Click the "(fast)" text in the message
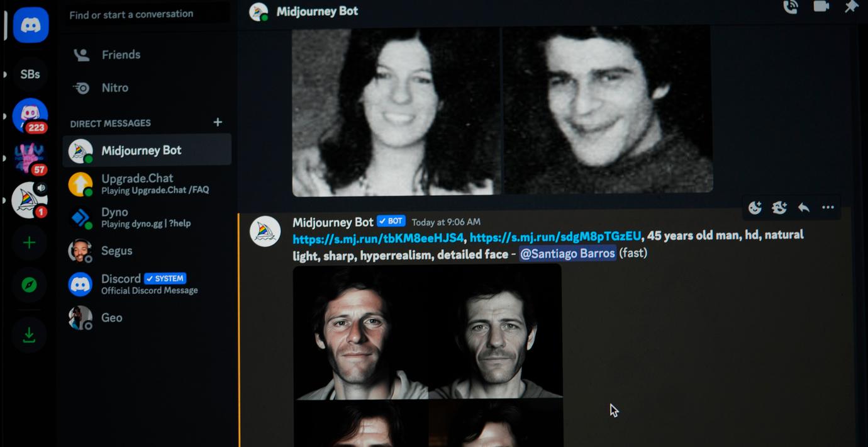 (633, 253)
